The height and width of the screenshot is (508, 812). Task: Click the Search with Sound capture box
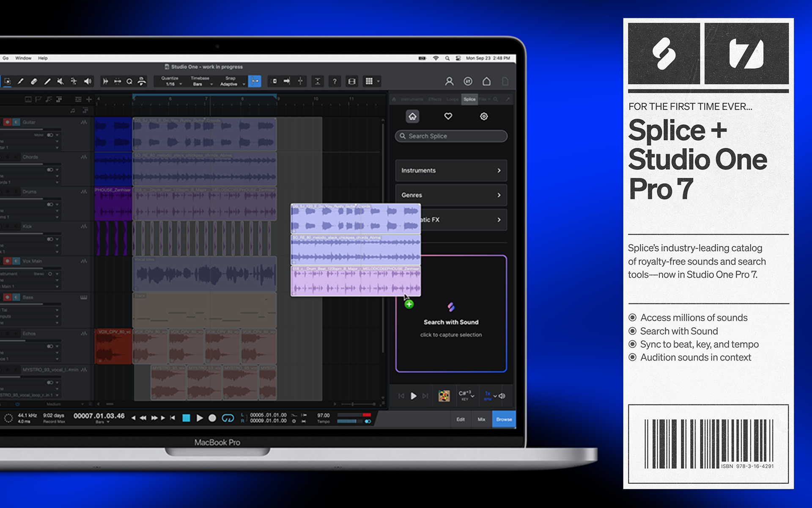[x=451, y=314]
